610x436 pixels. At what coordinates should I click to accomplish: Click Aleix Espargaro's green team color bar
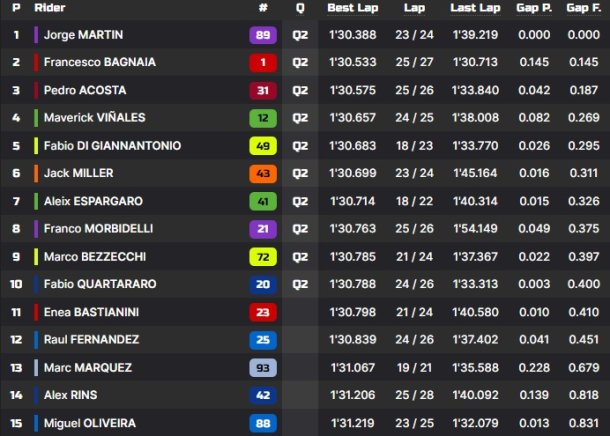click(36, 201)
